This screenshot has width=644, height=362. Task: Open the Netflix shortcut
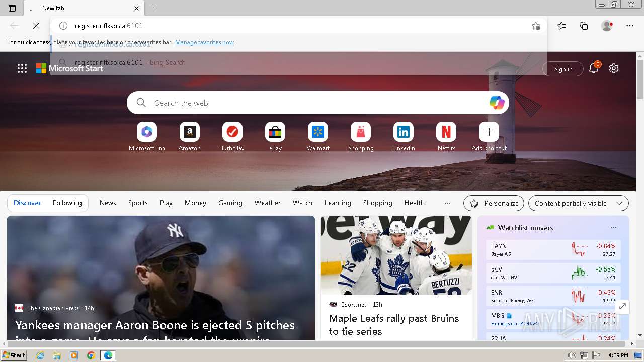[446, 137]
